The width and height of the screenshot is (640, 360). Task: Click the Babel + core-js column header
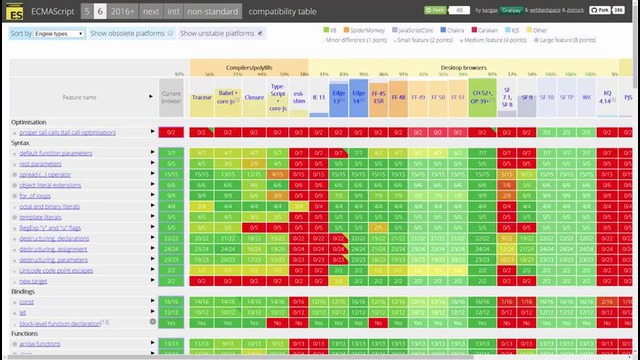(228, 97)
